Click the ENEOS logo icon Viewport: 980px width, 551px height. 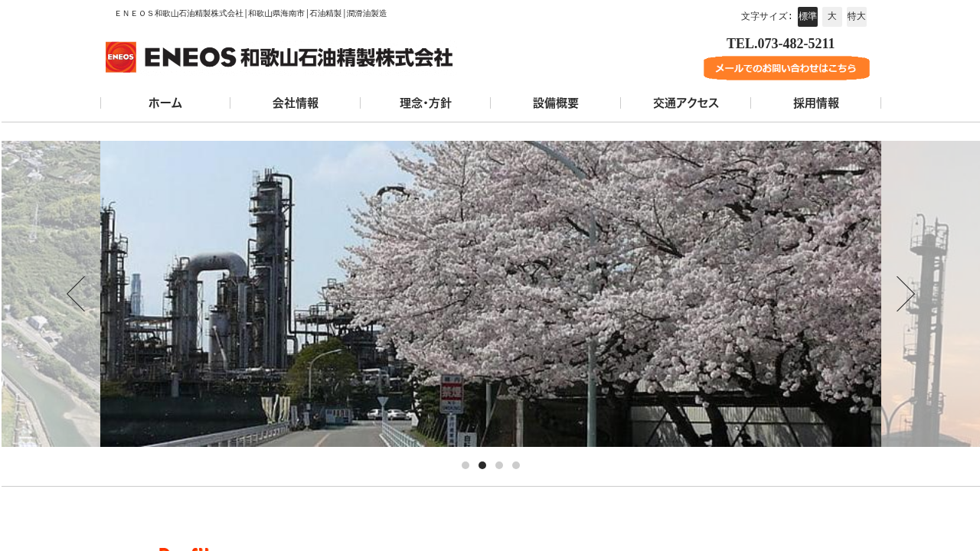pyautogui.click(x=121, y=57)
